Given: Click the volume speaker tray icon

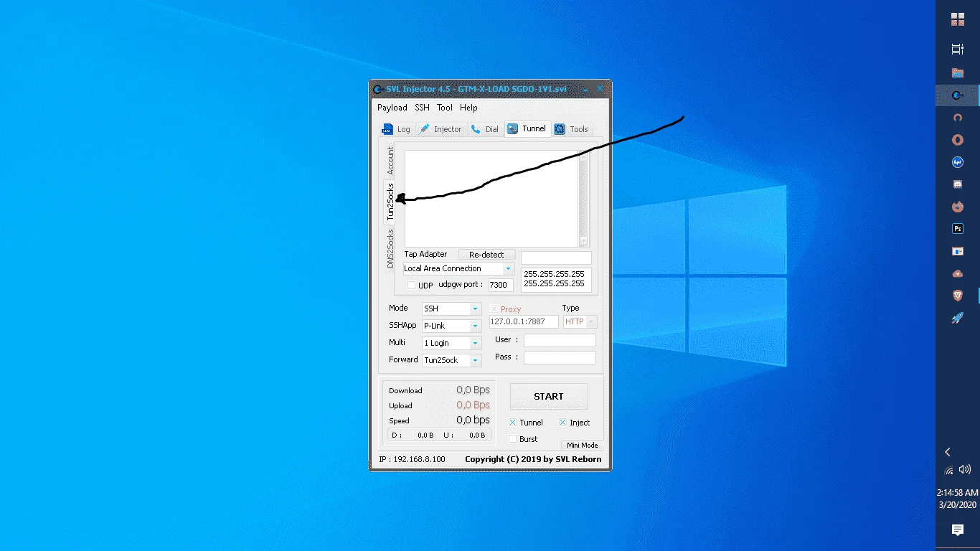Looking at the screenshot, I should pos(965,470).
